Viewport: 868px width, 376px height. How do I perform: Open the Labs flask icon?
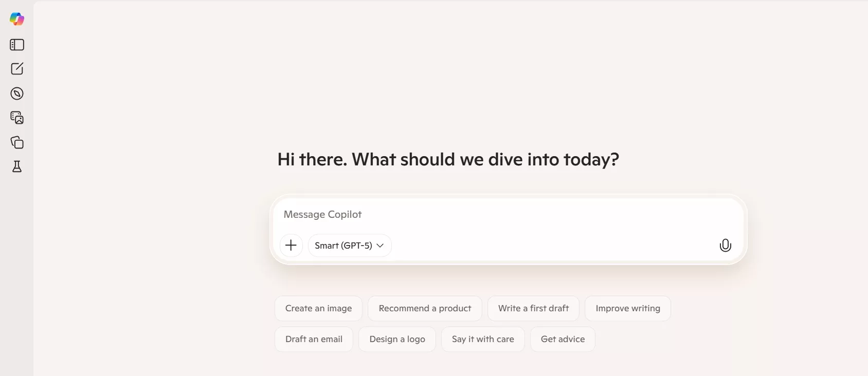pyautogui.click(x=17, y=166)
